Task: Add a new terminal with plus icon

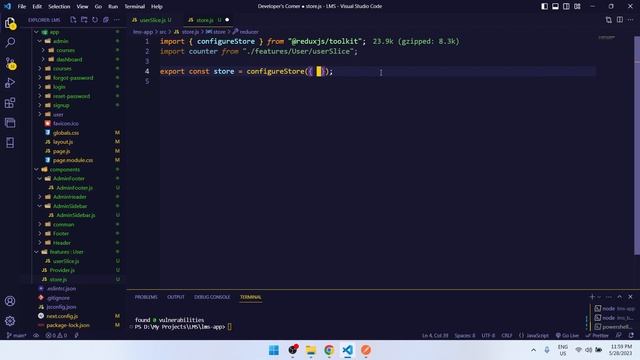Action: pos(592,297)
